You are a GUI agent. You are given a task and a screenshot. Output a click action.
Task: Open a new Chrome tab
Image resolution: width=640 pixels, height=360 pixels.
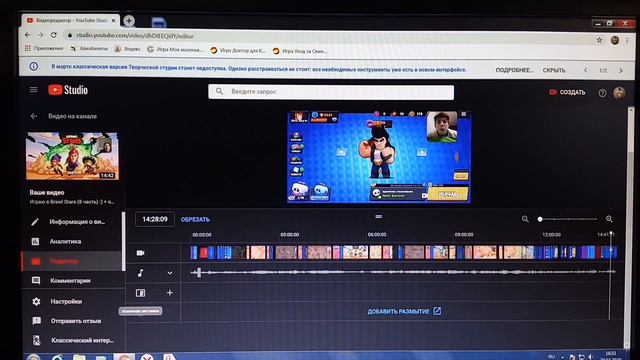(x=129, y=20)
